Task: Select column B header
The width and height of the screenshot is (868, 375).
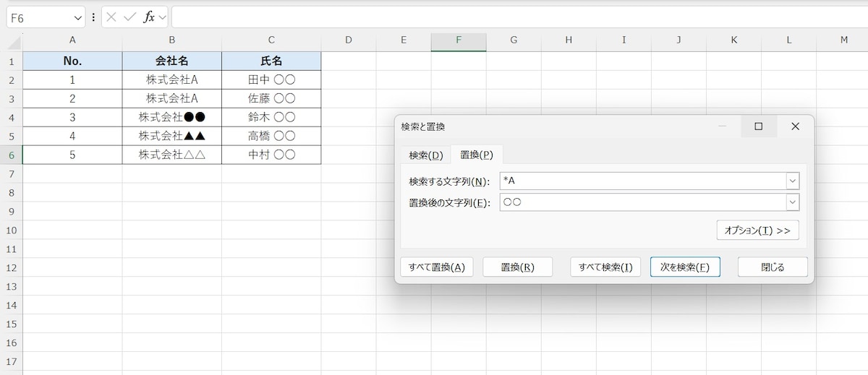Action: 172,40
